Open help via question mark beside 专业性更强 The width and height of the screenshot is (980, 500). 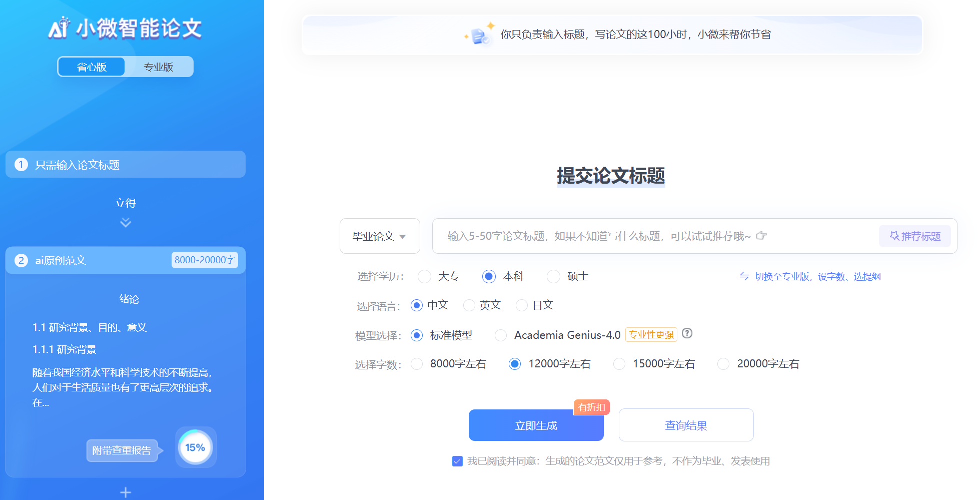687,334
